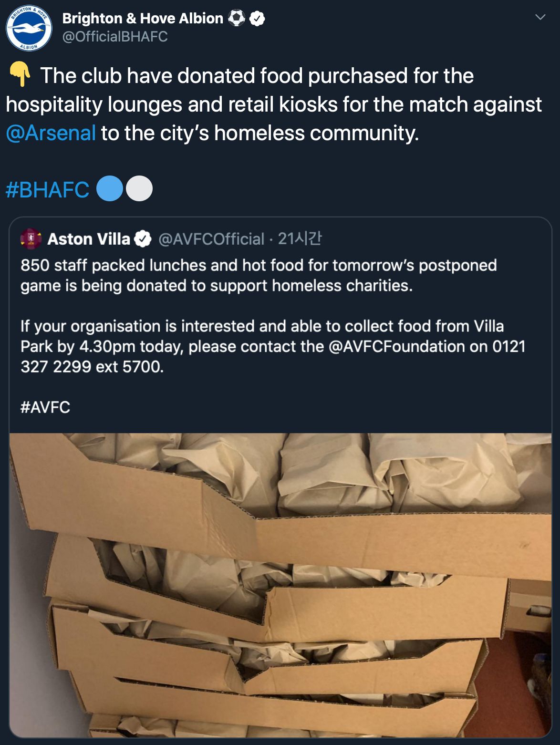The height and width of the screenshot is (745, 560).
Task: Click the soccer ball emoji beside Albion
Action: pos(237,19)
